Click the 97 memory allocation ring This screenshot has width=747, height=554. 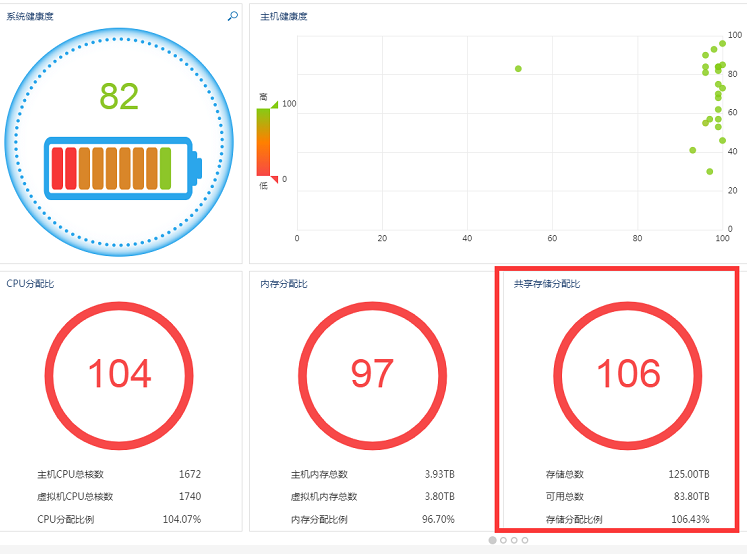click(373, 375)
